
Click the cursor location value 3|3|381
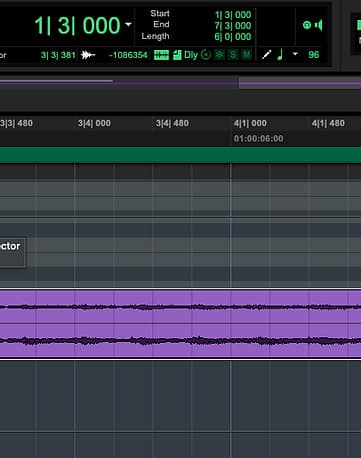[58, 55]
